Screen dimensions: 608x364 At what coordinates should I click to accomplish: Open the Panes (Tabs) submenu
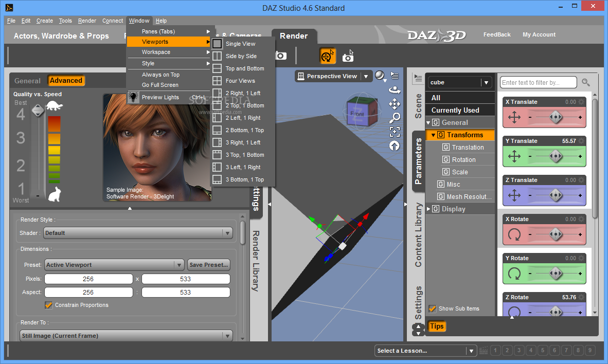[169, 31]
